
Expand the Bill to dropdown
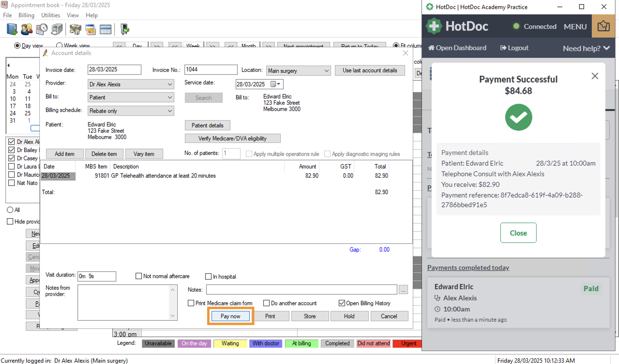pyautogui.click(x=131, y=97)
